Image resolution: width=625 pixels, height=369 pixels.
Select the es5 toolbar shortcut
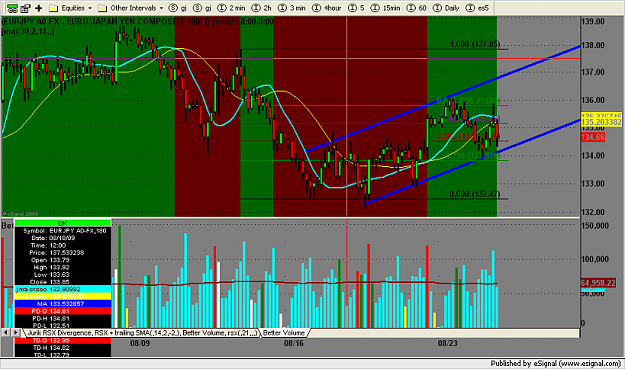point(477,8)
